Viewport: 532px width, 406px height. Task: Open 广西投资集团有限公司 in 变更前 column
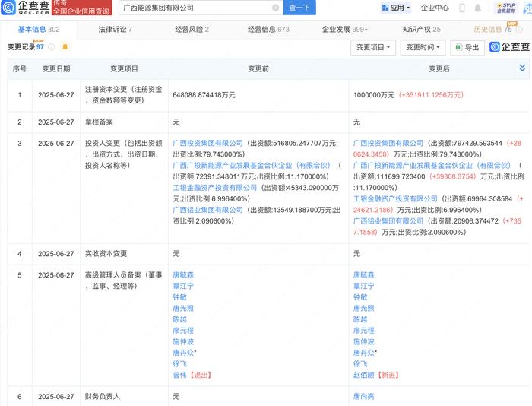tap(208, 143)
